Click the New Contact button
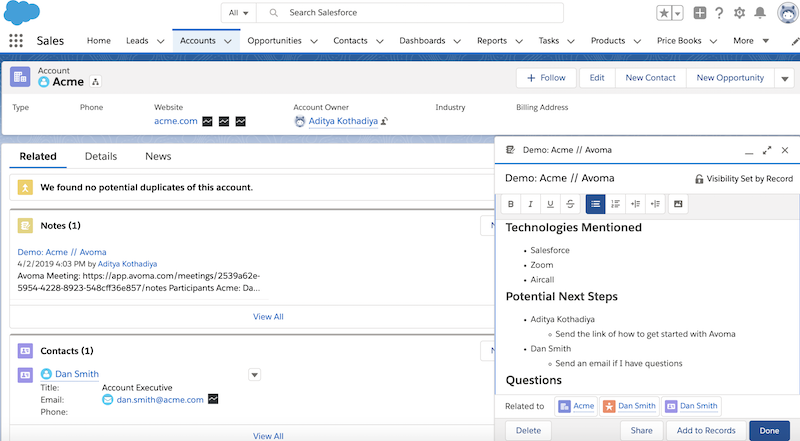Viewport: 800px width, 441px height. (x=651, y=78)
